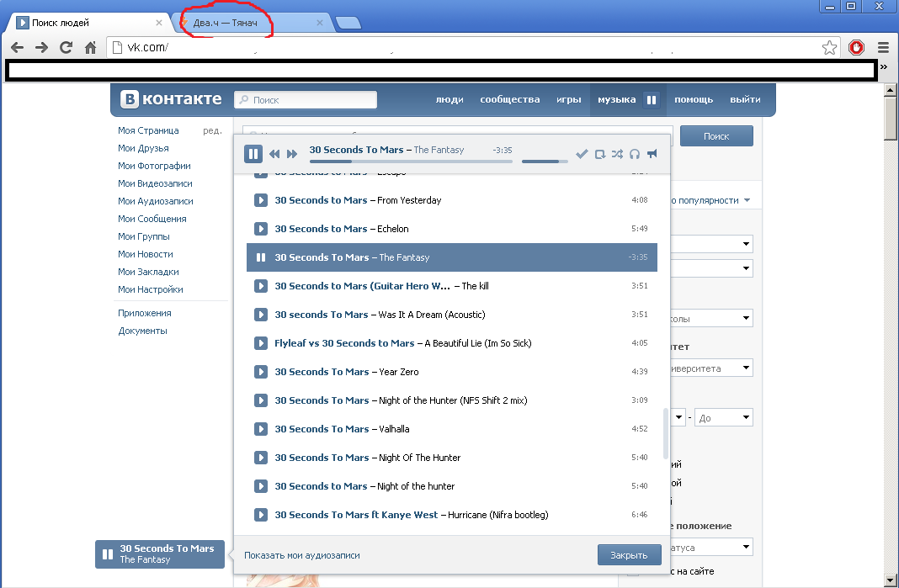Click музыка in the header
Image resolution: width=899 pixels, height=588 pixels.
tap(616, 100)
